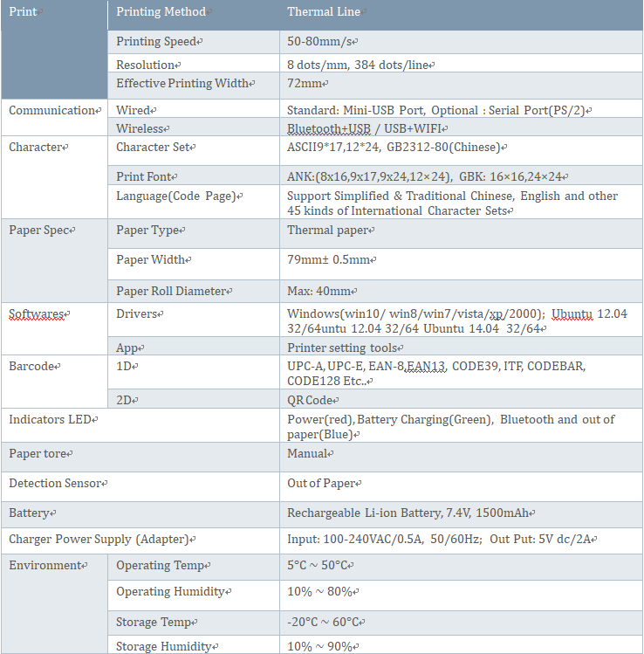Click the 'Manual' value cell
644x654 pixels.
coord(461,458)
